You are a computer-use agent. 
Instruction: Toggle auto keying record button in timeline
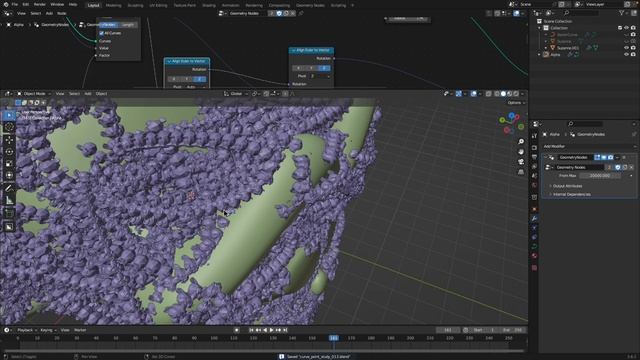(x=237, y=330)
